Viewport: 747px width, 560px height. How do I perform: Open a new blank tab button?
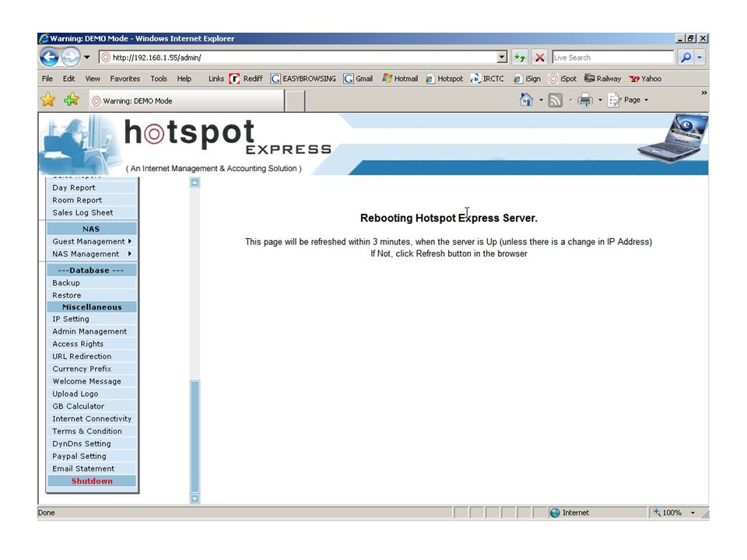point(296,101)
